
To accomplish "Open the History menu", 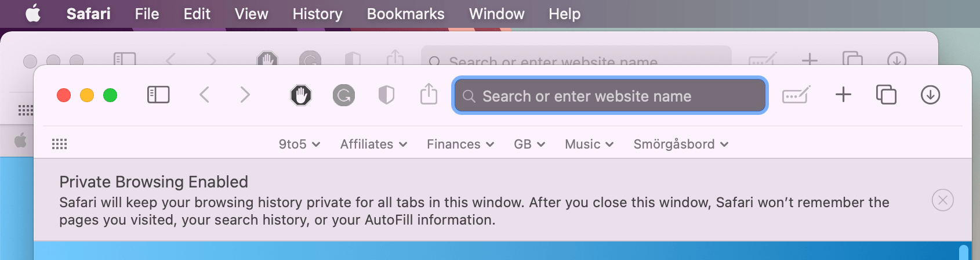I will tap(317, 14).
